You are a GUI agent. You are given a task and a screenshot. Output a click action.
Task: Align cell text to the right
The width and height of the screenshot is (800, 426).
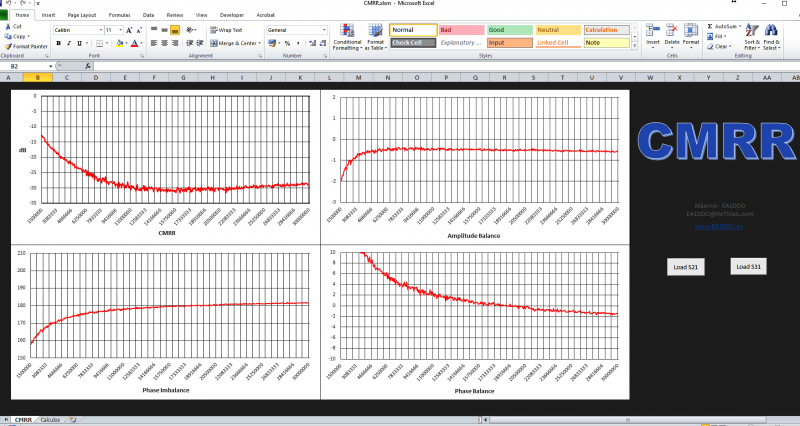(175, 43)
